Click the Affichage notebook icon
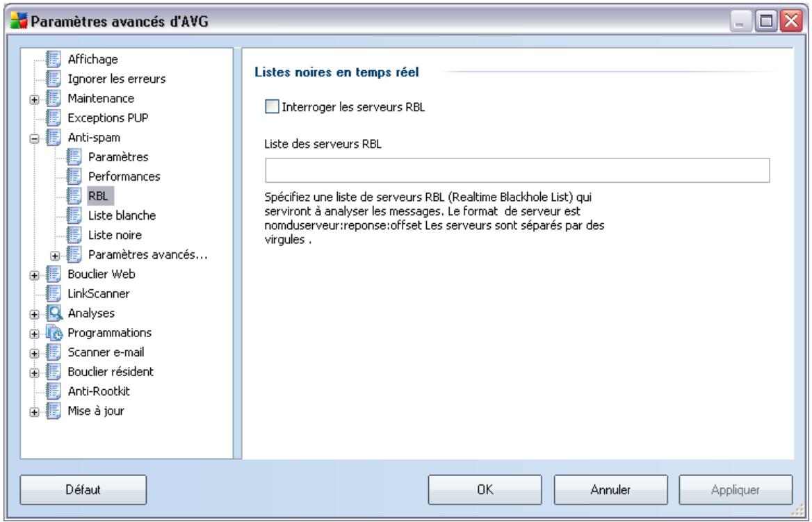 click(54, 59)
